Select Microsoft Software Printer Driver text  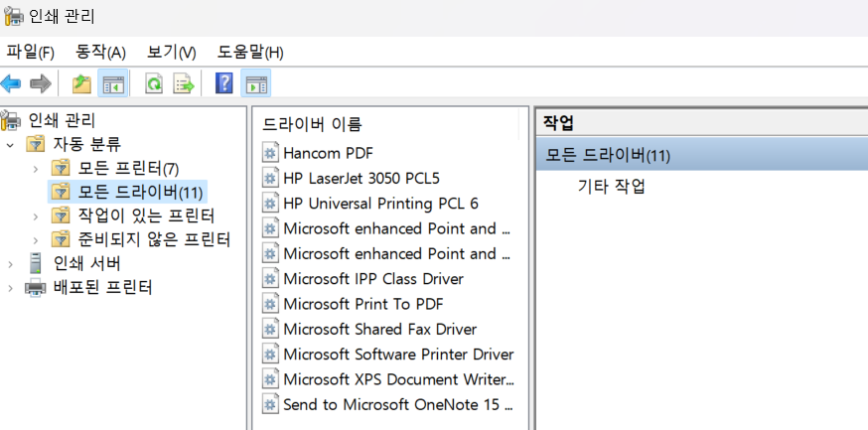click(x=398, y=355)
